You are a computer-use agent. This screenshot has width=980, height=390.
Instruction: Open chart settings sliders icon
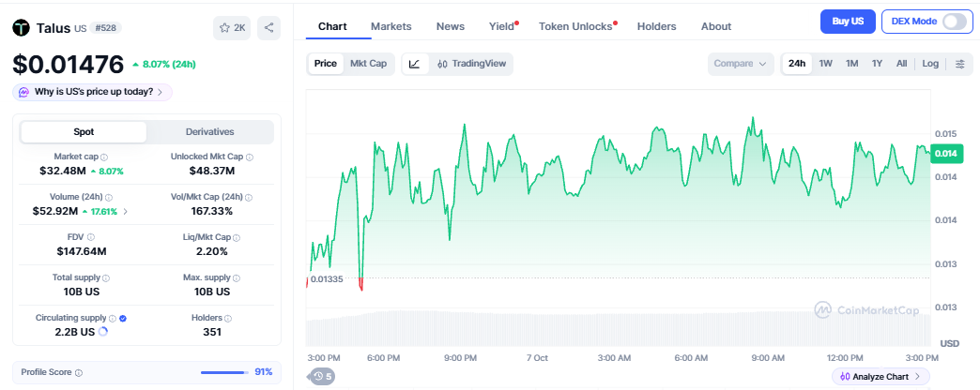[x=960, y=64]
